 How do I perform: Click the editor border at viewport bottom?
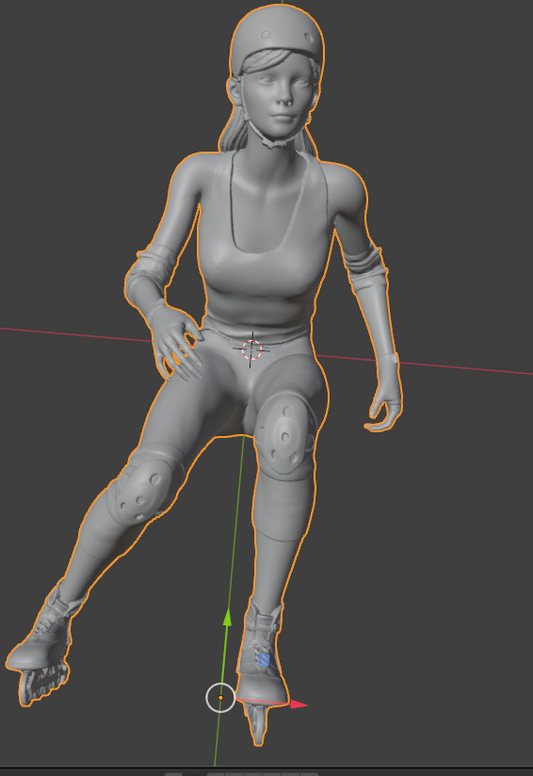click(x=266, y=769)
